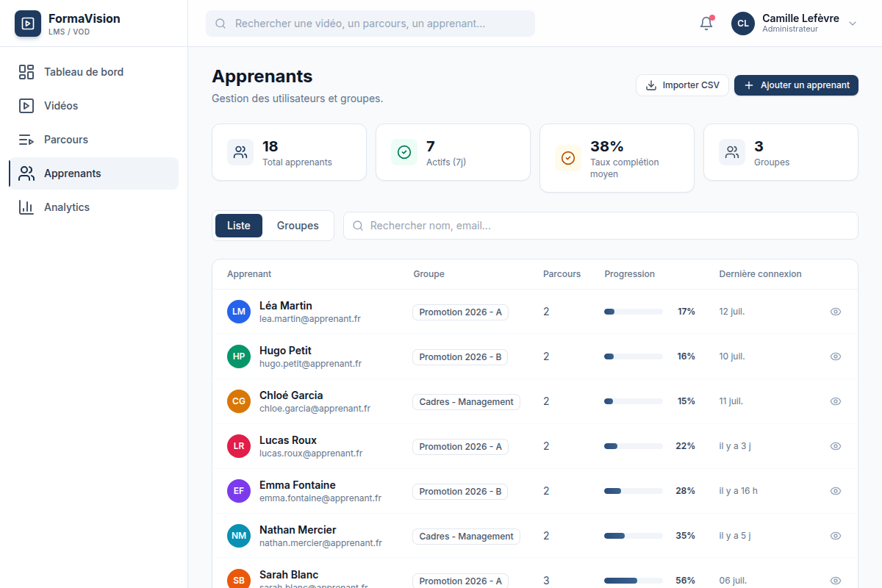
Task: Open the notifications bell
Action: coord(706,24)
